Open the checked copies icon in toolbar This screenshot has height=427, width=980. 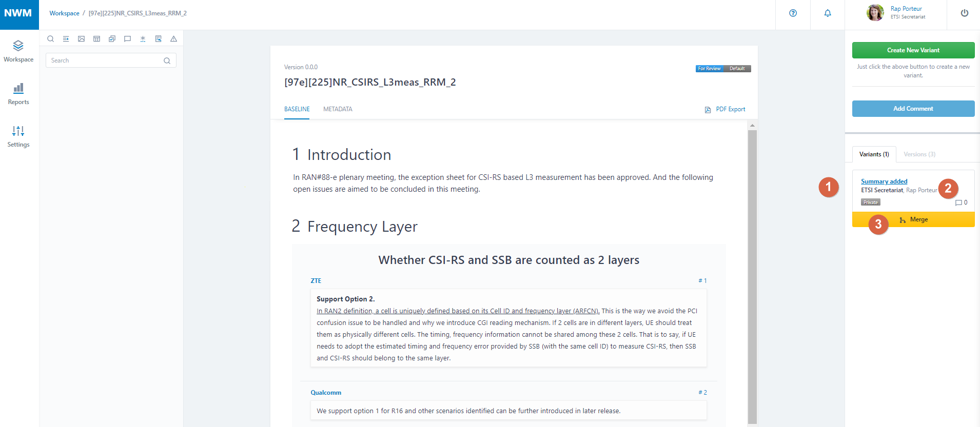pyautogui.click(x=112, y=39)
